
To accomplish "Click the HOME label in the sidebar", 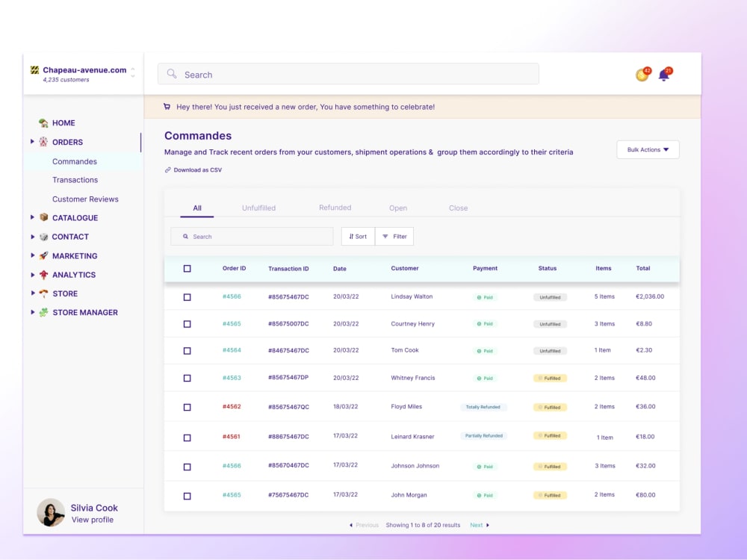I will click(63, 123).
